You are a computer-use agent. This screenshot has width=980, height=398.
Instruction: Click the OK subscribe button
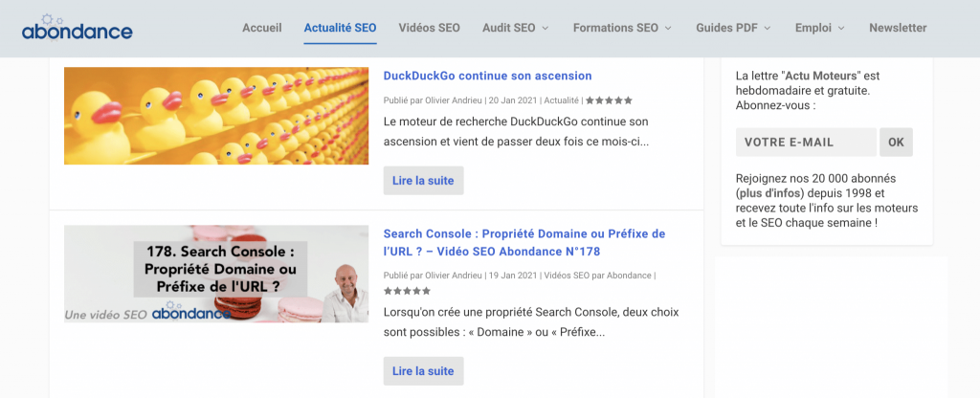(x=896, y=143)
